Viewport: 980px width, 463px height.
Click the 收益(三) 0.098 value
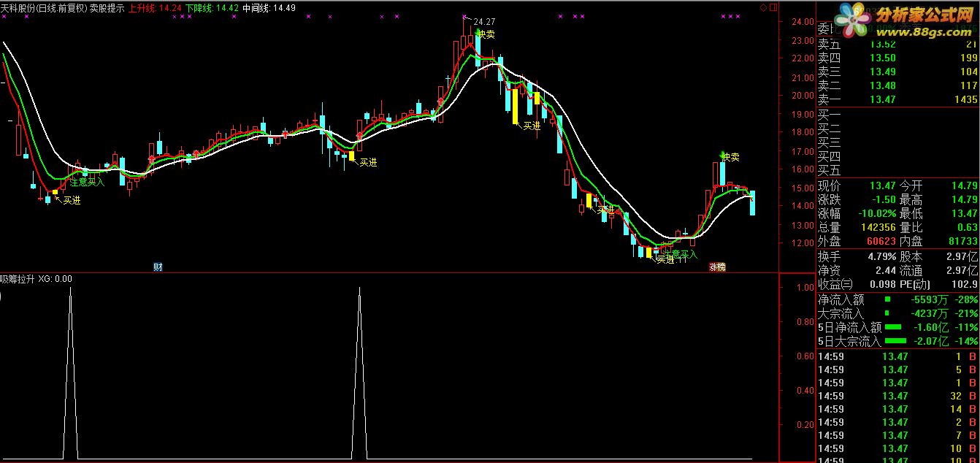(x=883, y=284)
